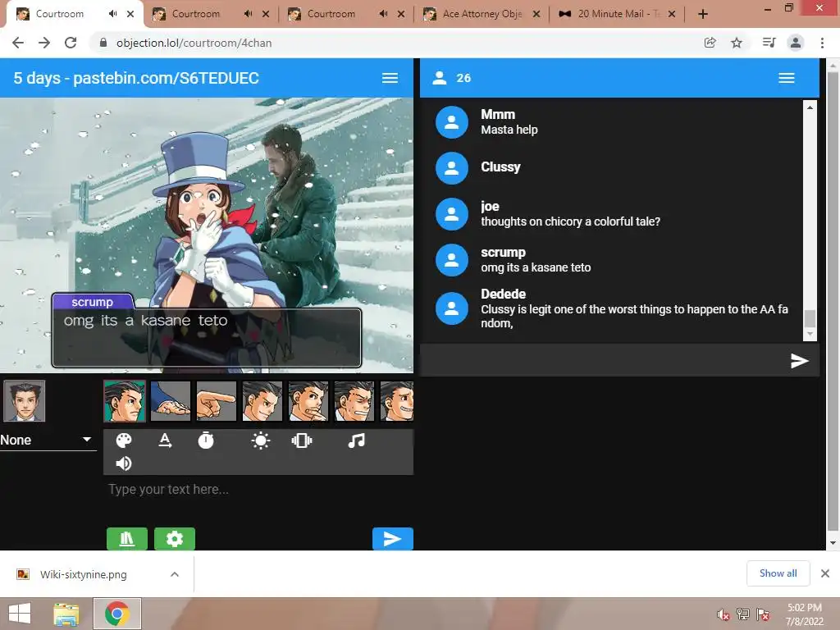Open the green evidence/court record button
The height and width of the screenshot is (630, 840).
click(127, 538)
